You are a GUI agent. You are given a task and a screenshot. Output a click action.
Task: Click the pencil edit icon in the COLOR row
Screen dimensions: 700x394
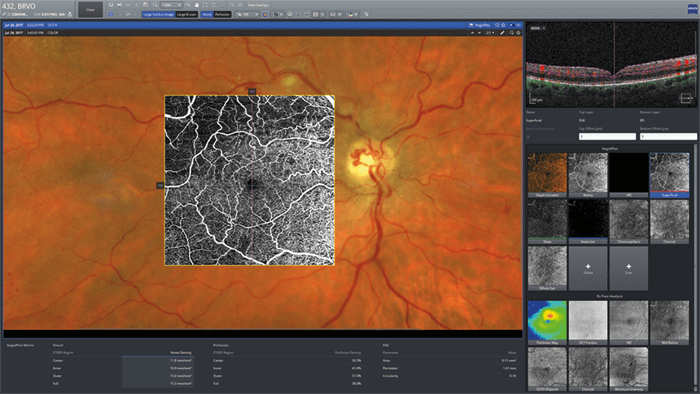[x=502, y=33]
